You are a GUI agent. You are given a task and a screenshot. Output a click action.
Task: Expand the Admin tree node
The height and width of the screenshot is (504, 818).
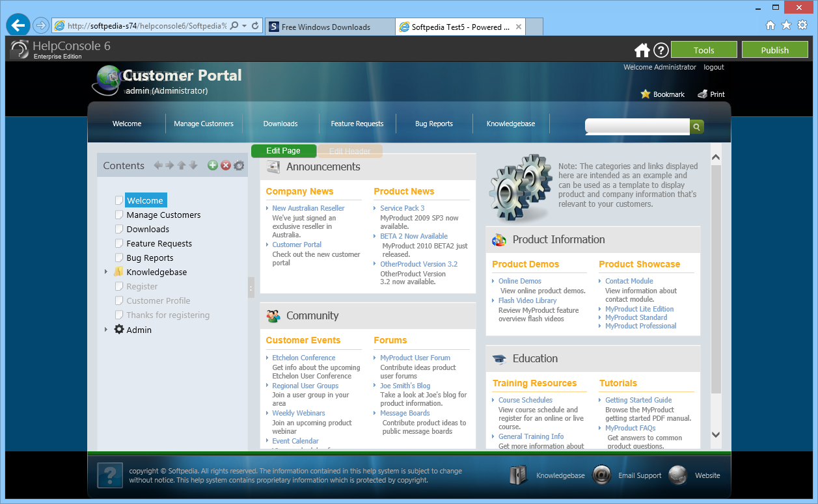(x=106, y=330)
